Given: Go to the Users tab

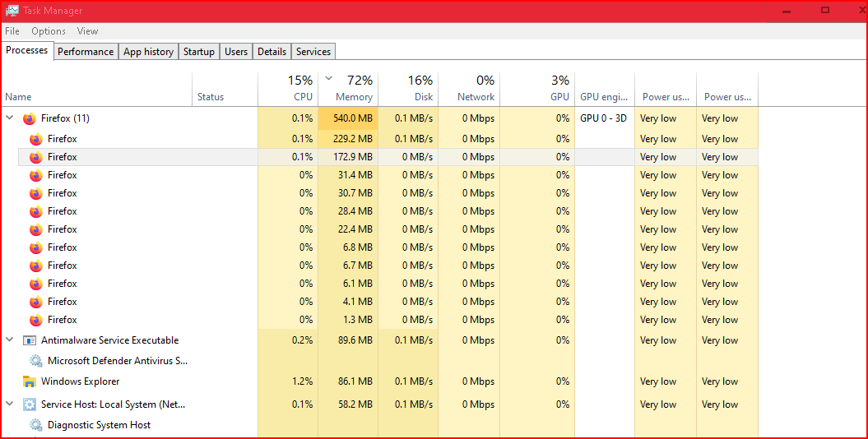Looking at the screenshot, I should pyautogui.click(x=236, y=52).
